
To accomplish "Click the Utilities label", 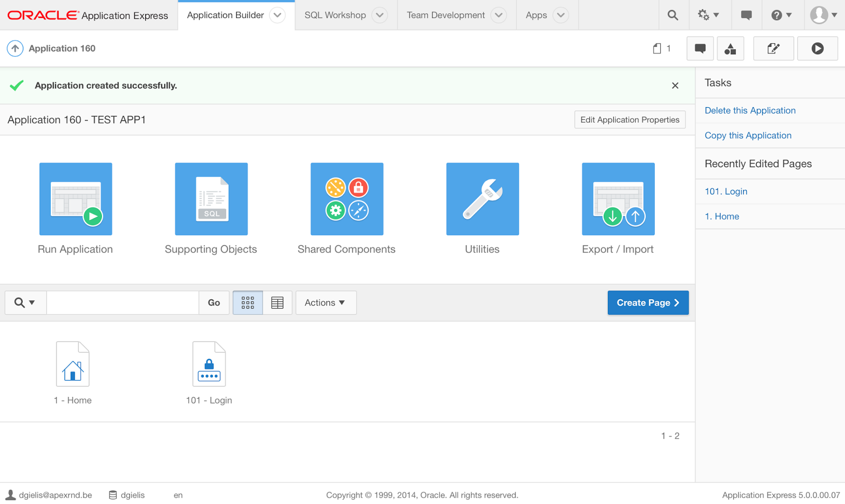I will (x=482, y=249).
